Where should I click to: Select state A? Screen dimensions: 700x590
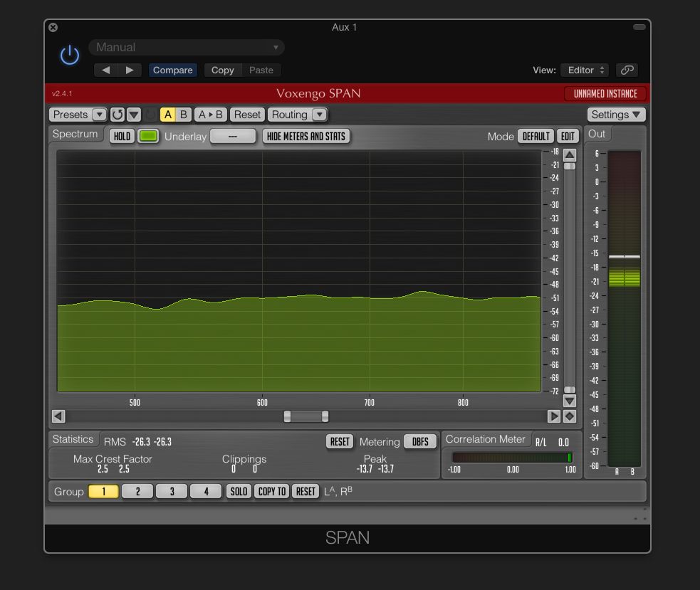168,115
